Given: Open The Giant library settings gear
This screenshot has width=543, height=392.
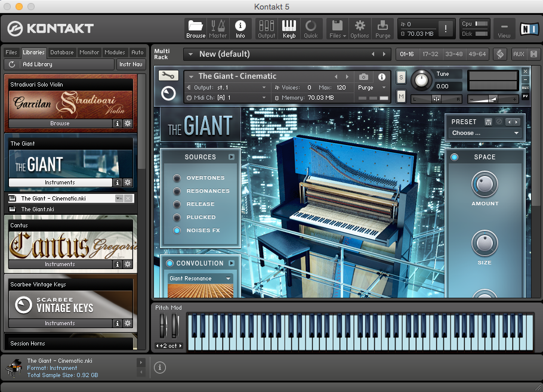Looking at the screenshot, I should [x=128, y=183].
